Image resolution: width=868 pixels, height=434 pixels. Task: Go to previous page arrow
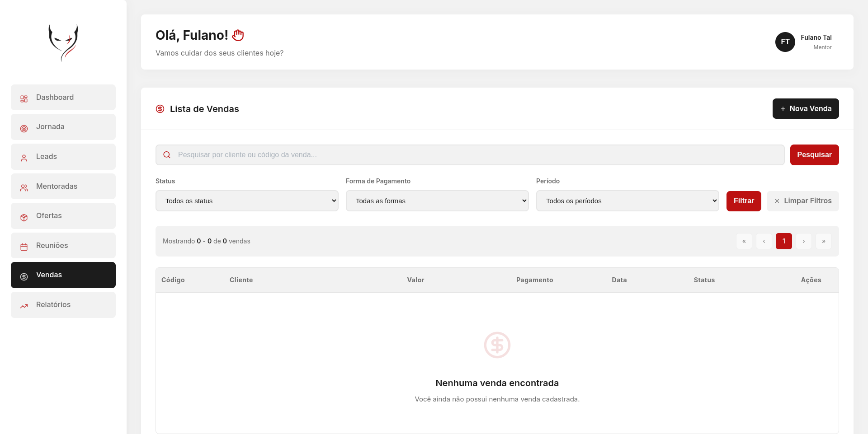[x=764, y=241]
